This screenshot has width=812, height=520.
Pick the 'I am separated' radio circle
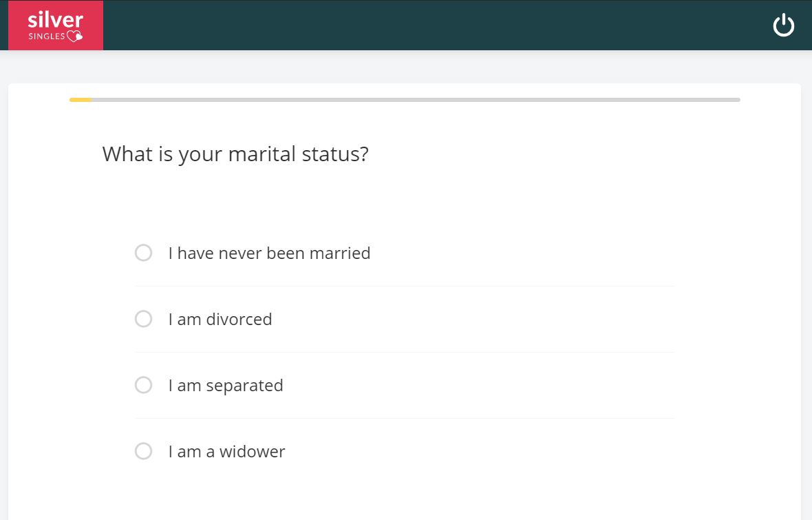(x=143, y=385)
